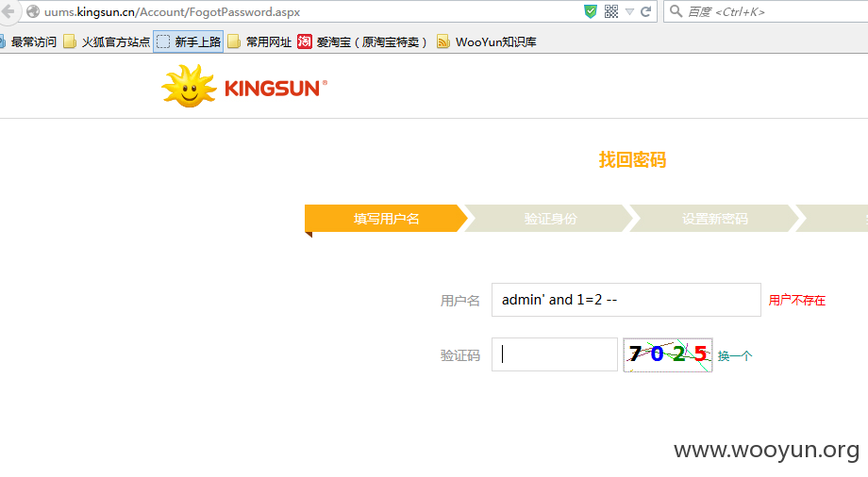Open the 最常访问 bookmark
This screenshot has height=477, width=868.
click(x=29, y=42)
